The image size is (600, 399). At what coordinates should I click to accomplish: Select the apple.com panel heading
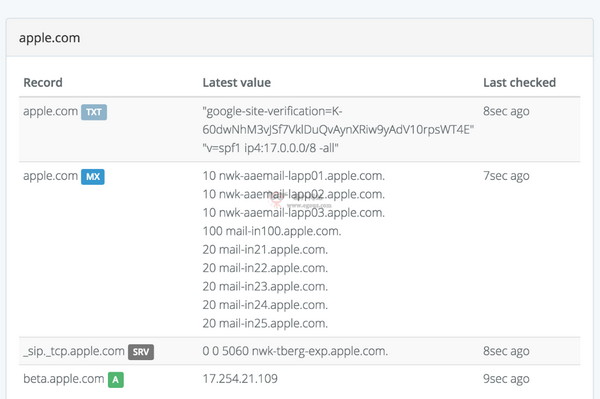(x=50, y=38)
